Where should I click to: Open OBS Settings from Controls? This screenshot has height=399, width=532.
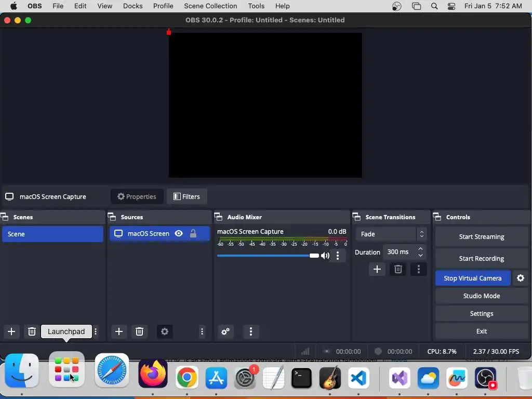point(482,313)
